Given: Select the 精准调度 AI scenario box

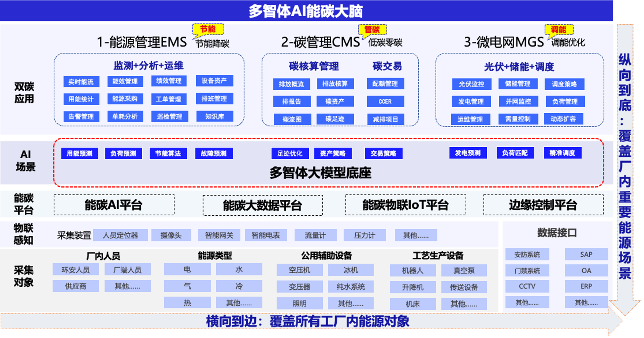Looking at the screenshot, I should point(562,153).
